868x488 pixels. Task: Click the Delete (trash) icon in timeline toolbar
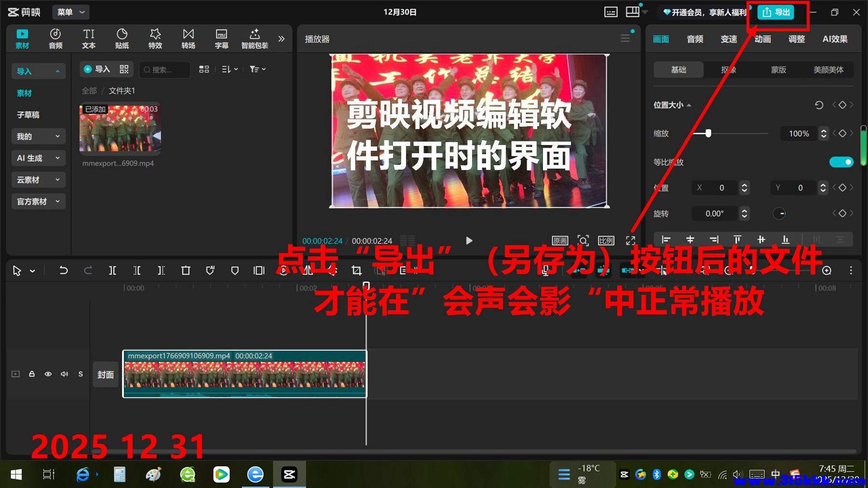point(186,270)
